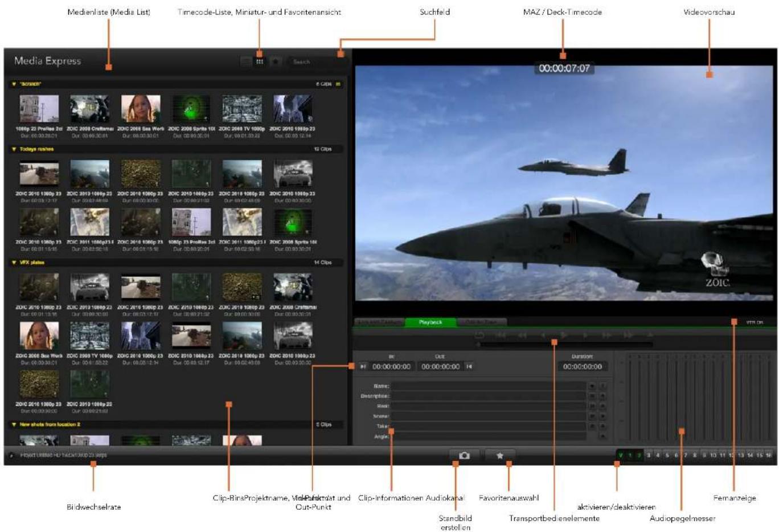The image size is (779, 532).
Task: Click the mark Out point button
Action: (x=469, y=367)
